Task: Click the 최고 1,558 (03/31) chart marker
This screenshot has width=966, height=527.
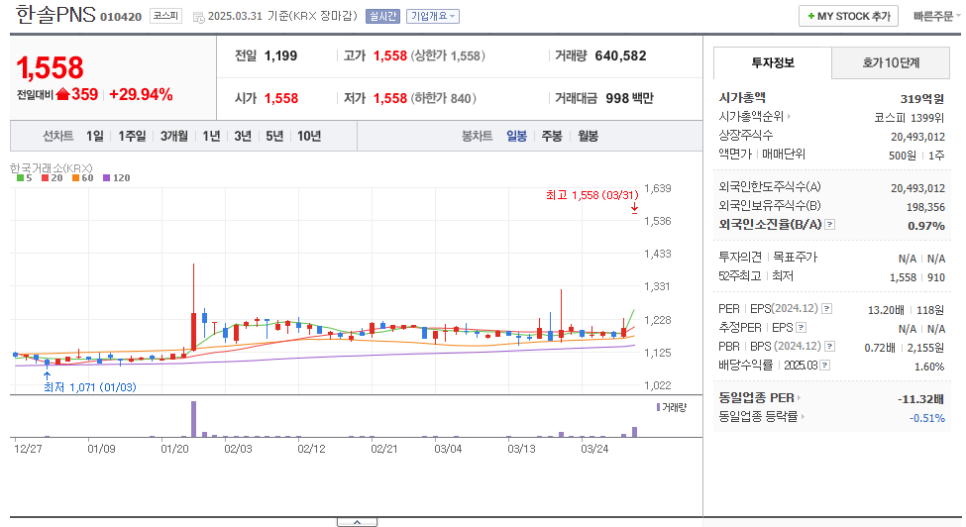Action: click(592, 195)
